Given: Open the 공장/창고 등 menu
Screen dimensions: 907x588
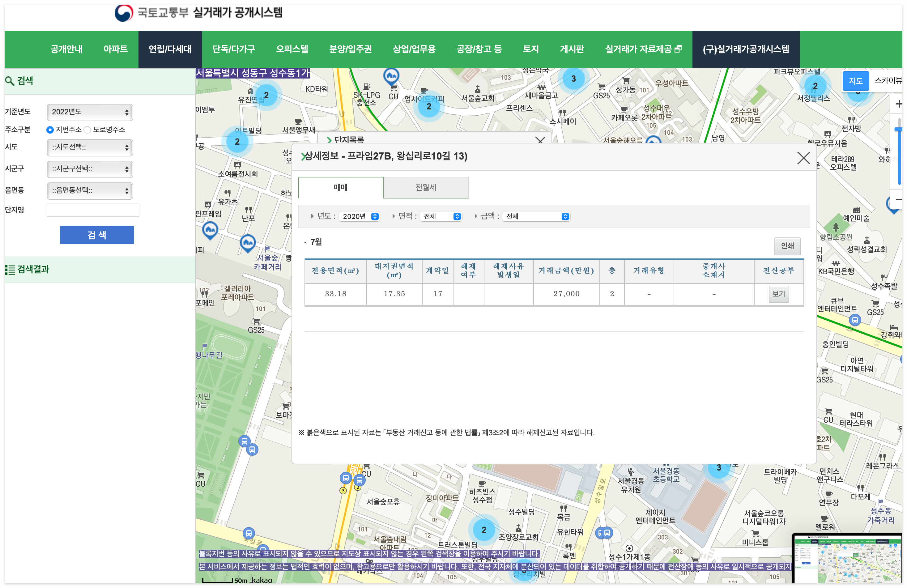Looking at the screenshot, I should pyautogui.click(x=479, y=49).
